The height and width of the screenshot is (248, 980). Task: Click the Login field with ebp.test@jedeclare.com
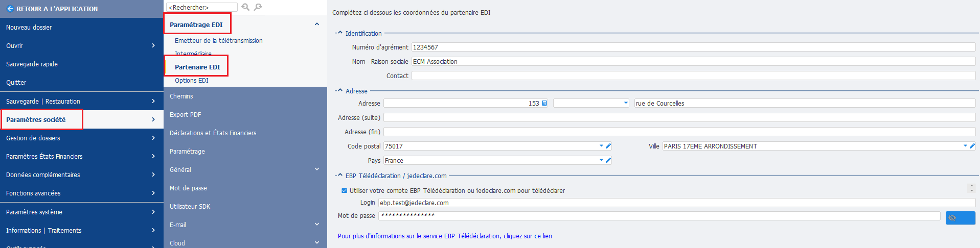pyautogui.click(x=677, y=203)
